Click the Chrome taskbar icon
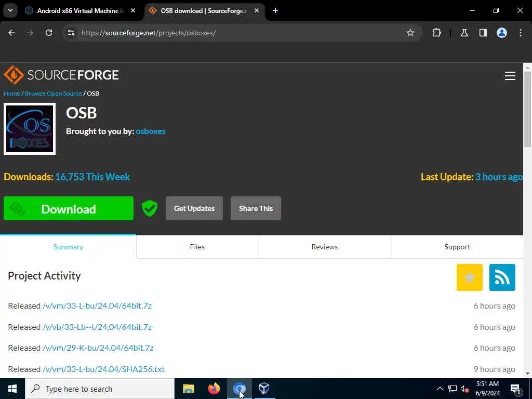The width and height of the screenshot is (532, 399). 239,389
